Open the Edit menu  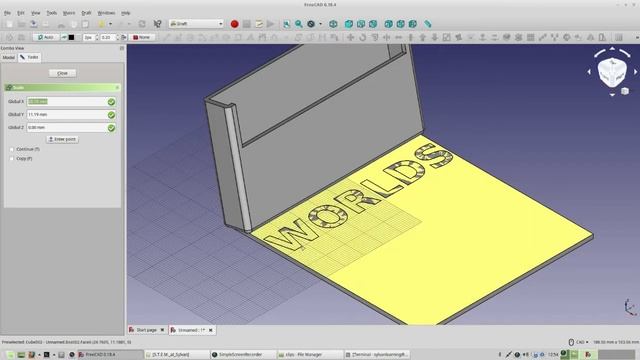(x=21, y=13)
